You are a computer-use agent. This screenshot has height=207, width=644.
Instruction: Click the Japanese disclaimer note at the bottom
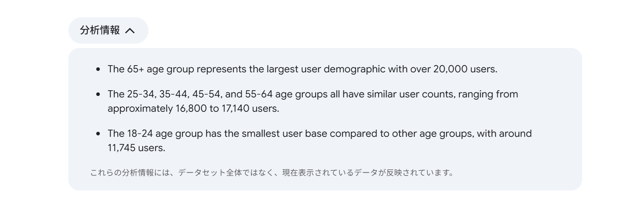tap(272, 173)
